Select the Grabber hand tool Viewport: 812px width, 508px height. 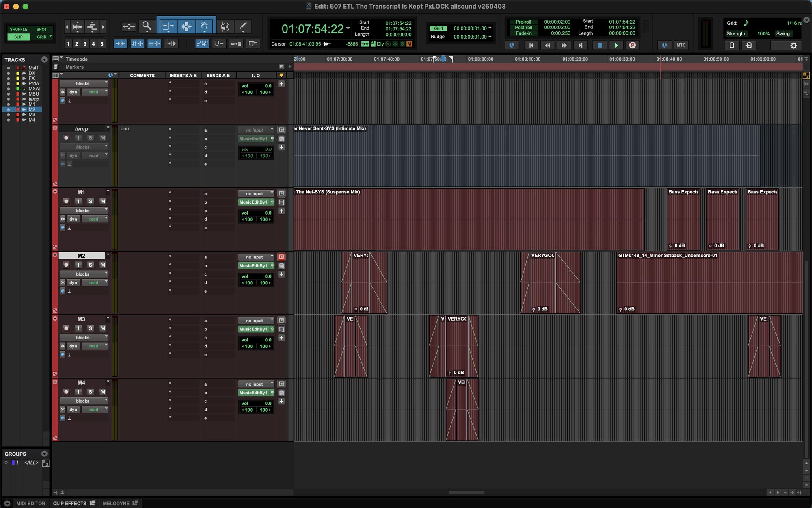pos(205,26)
